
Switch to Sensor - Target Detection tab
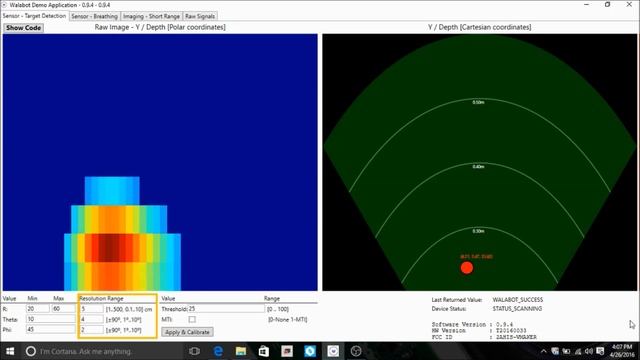point(34,16)
